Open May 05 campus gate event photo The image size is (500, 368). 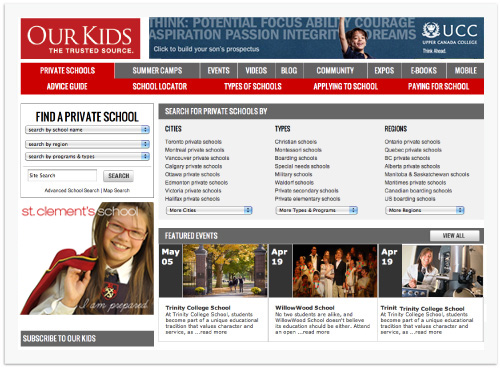pyautogui.click(x=225, y=271)
